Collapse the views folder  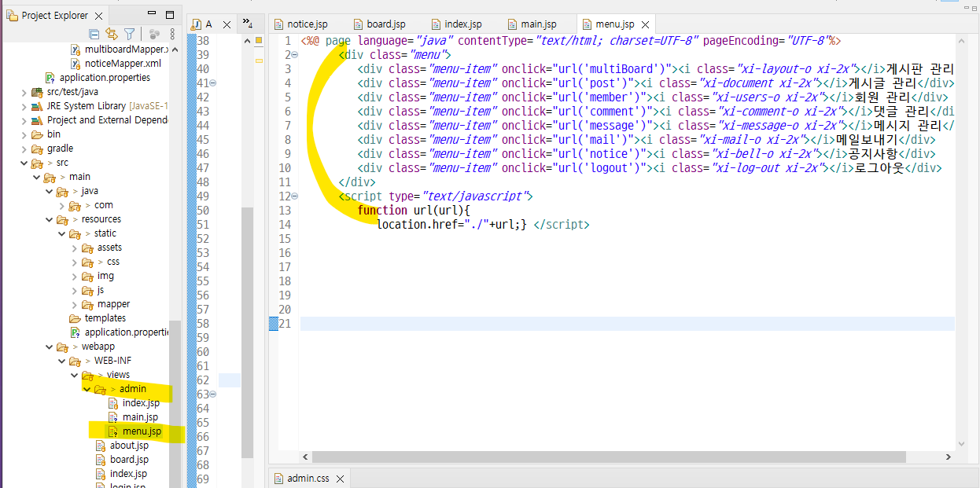coord(74,375)
